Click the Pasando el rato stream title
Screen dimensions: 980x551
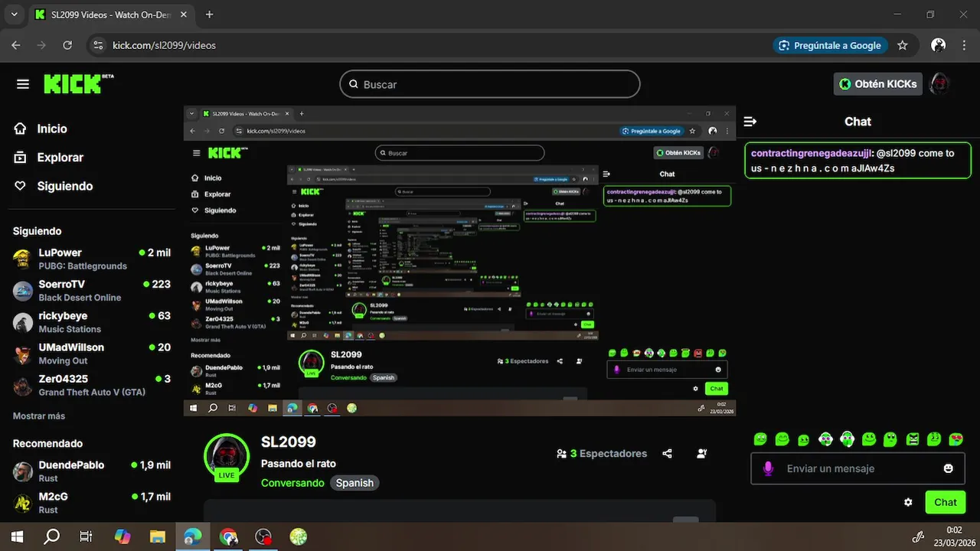click(299, 463)
